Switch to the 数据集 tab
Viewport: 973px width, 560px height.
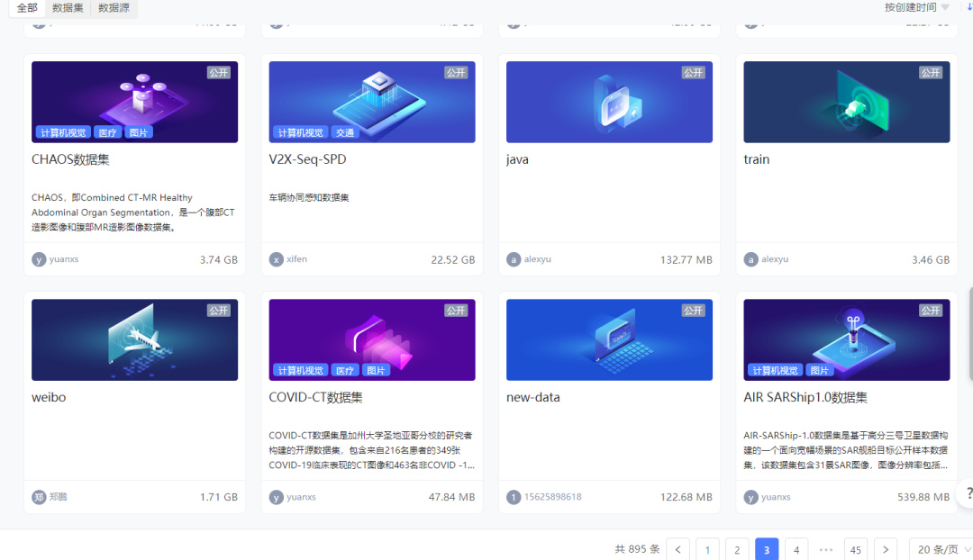coord(68,8)
